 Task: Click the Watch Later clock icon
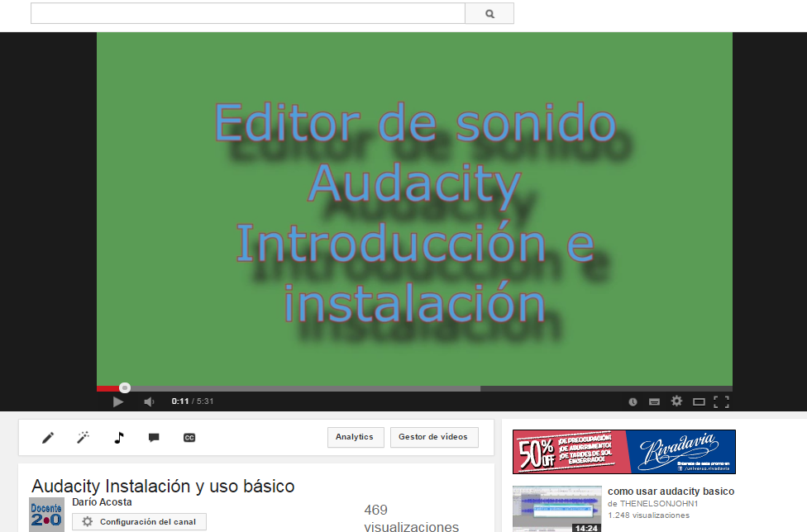[x=633, y=402]
